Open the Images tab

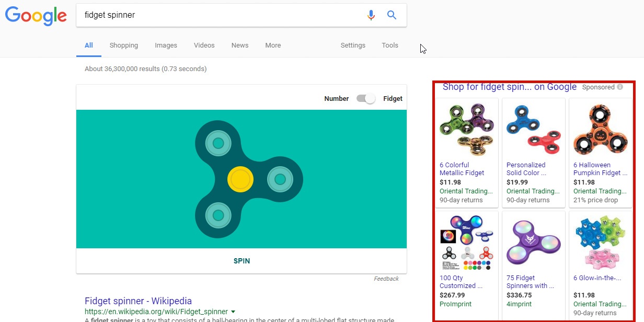click(166, 45)
